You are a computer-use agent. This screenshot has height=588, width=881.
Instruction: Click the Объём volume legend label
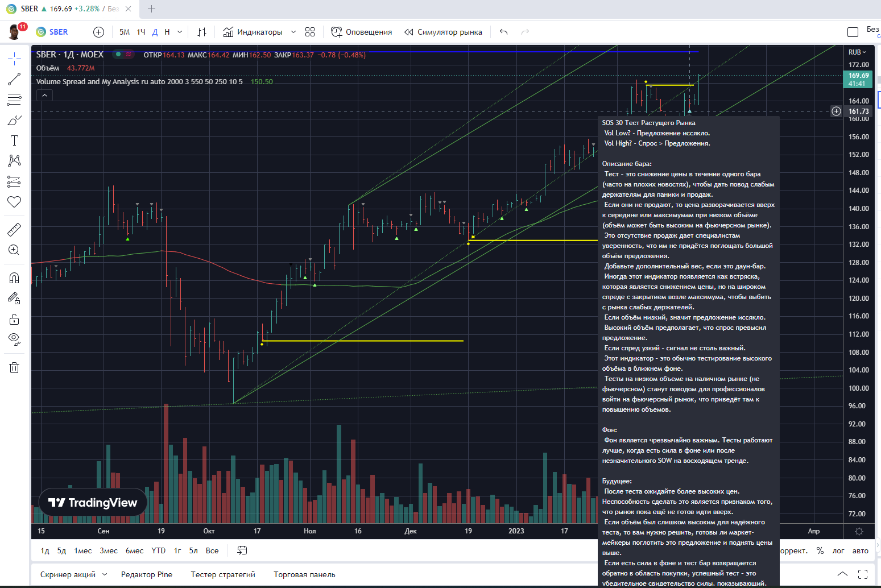coord(48,68)
